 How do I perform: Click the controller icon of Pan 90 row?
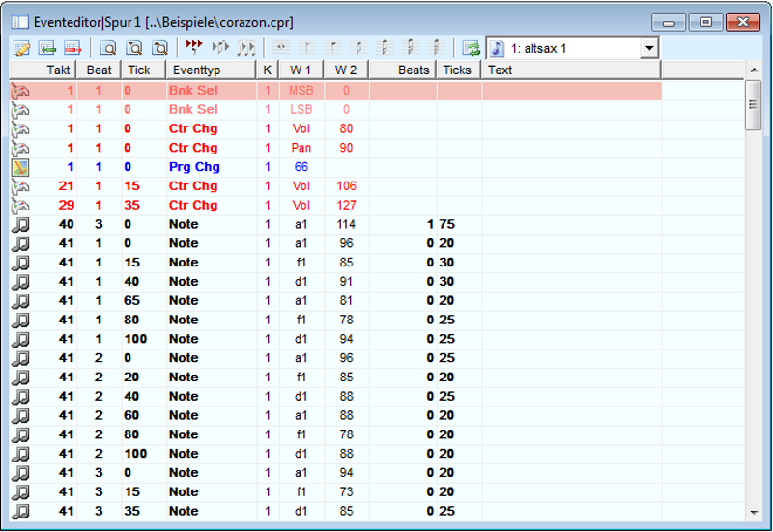(x=20, y=148)
